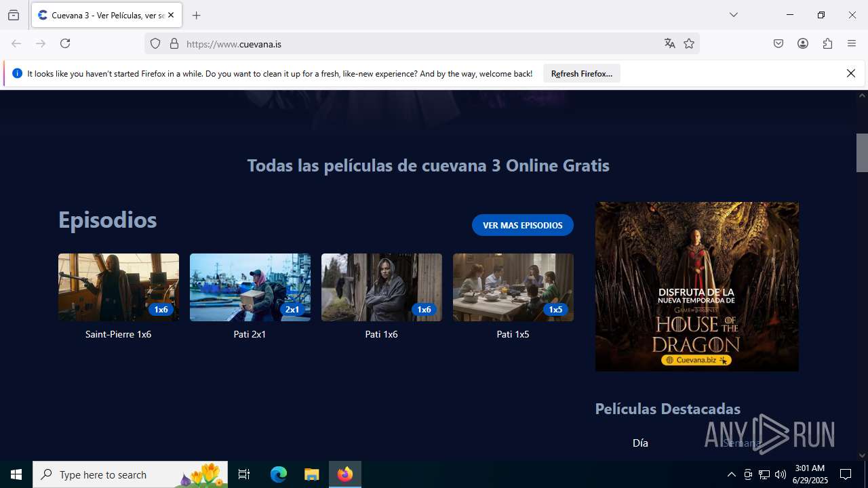Viewport: 868px width, 488px height.
Task: View site security padlock info
Action: [x=174, y=43]
